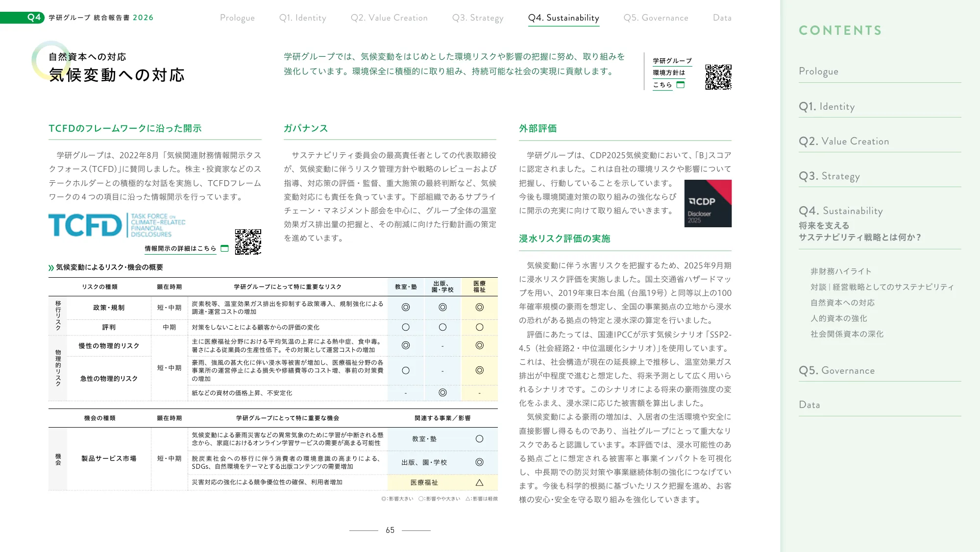Image resolution: width=980 pixels, height=552 pixels.
Task: Click double-circle for 慢性の物理的リスク under 教室・塾
Action: [406, 345]
